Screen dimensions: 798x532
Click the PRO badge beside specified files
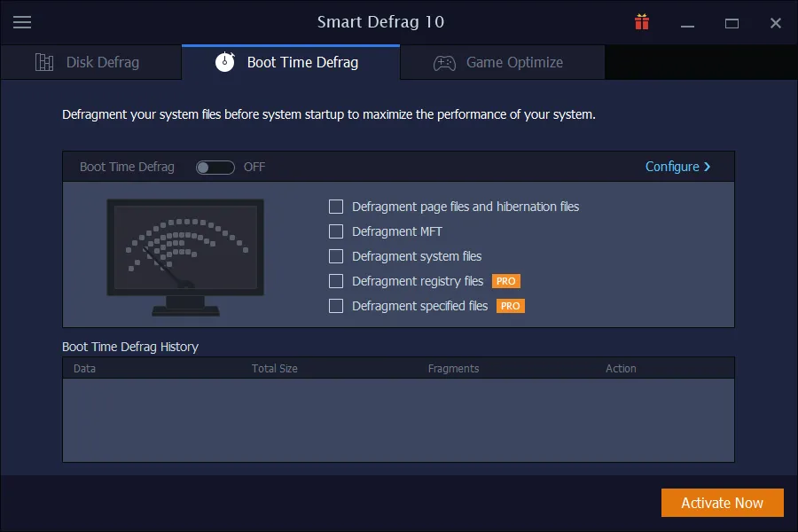(x=511, y=306)
